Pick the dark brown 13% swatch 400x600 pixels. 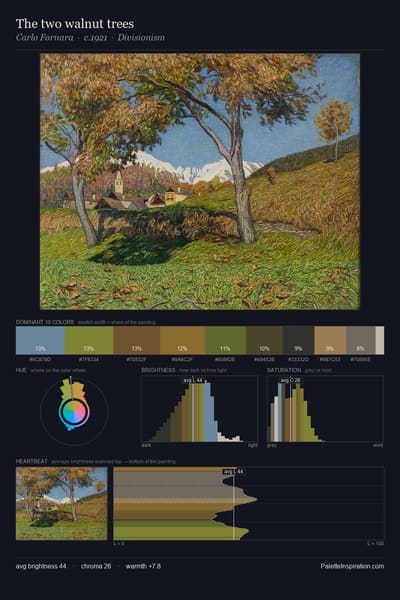(137, 340)
